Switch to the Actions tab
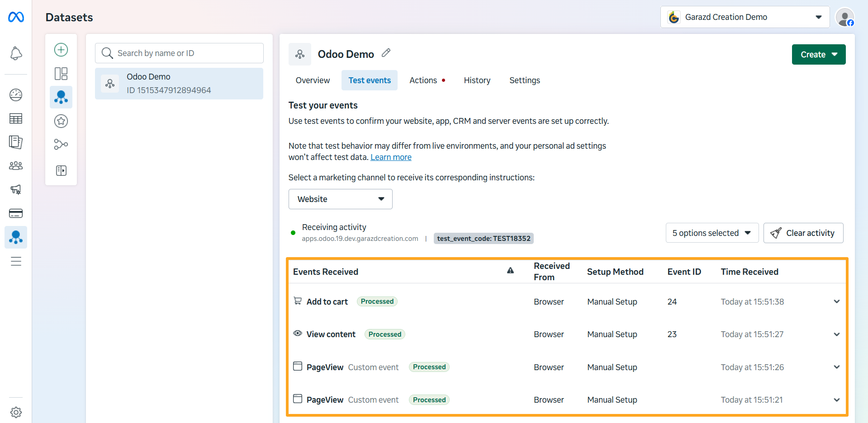The width and height of the screenshot is (868, 423). pyautogui.click(x=427, y=80)
